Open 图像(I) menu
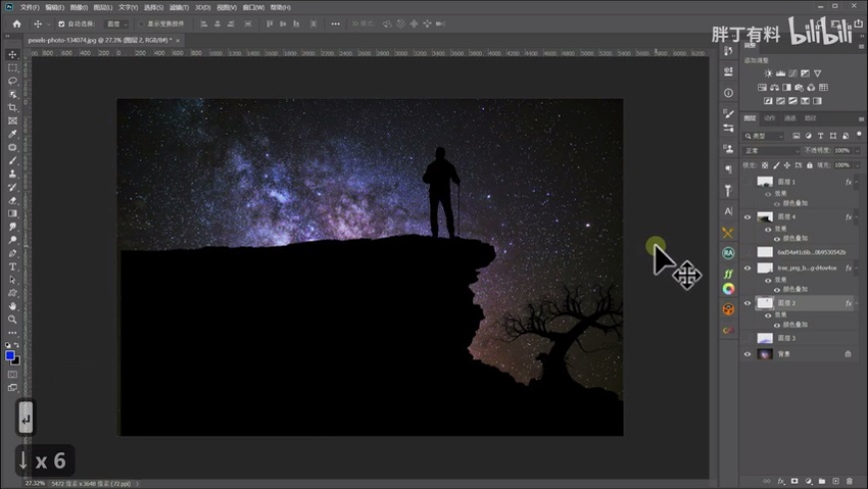The image size is (868, 489). point(79,7)
